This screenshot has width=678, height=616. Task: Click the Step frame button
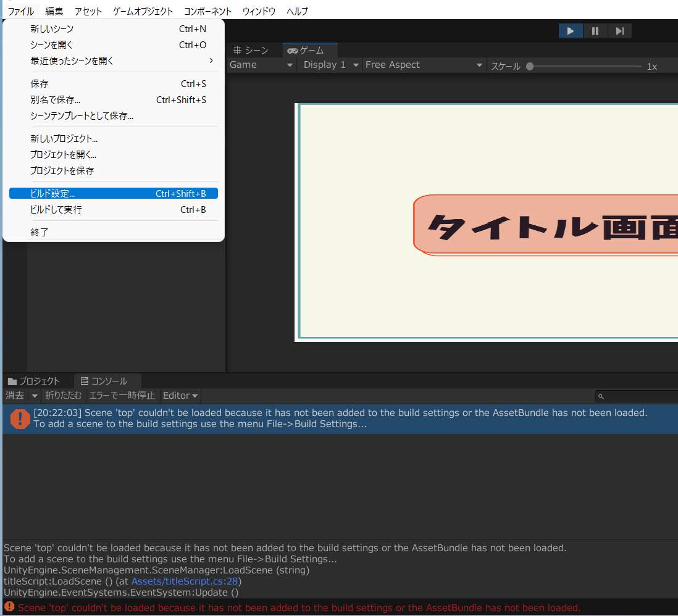pos(619,31)
